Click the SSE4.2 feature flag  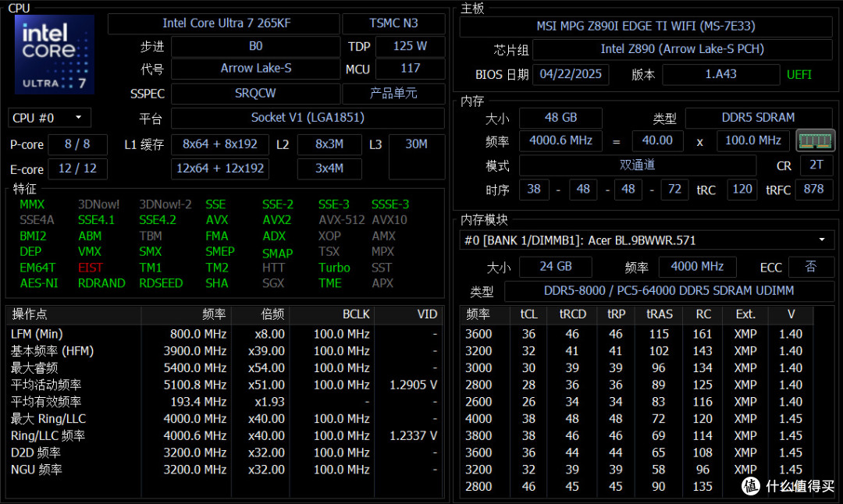click(158, 220)
